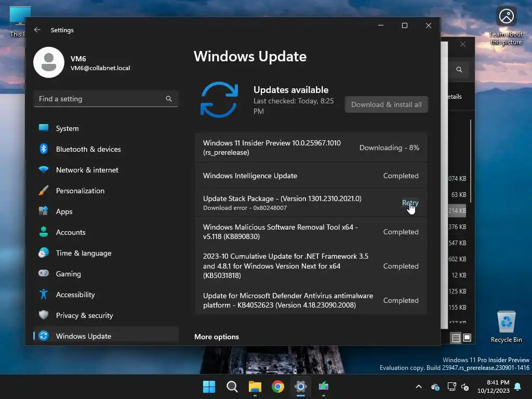The width and height of the screenshot is (532, 399).
Task: Switch background Explorer to large thumbnails view
Action: pyautogui.click(x=467, y=338)
